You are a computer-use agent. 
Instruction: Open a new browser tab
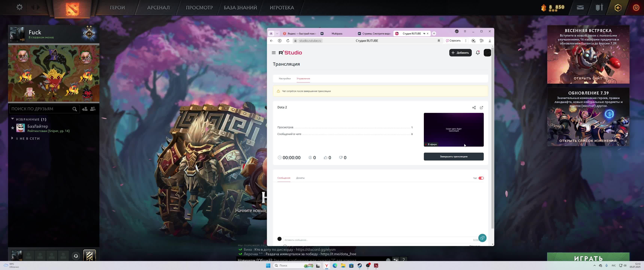pos(434,33)
